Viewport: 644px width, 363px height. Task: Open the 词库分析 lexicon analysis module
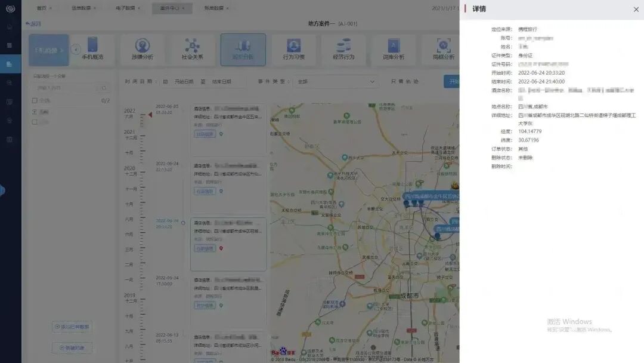coord(394,48)
